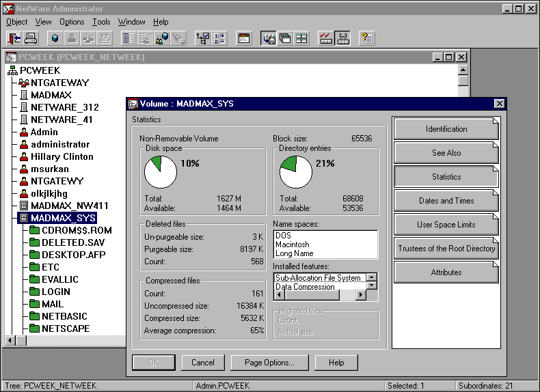The width and height of the screenshot is (540, 392).
Task: Click the Print toolbar icon
Action: coord(31,38)
